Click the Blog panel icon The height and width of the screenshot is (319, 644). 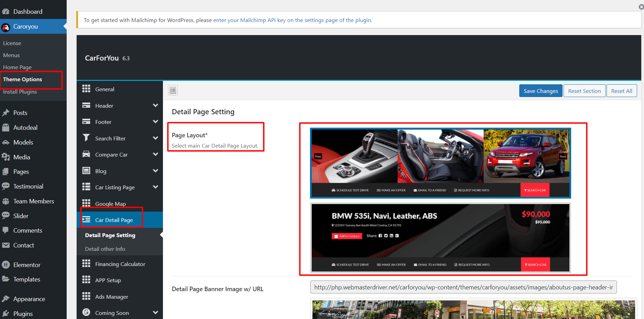pyautogui.click(x=86, y=170)
